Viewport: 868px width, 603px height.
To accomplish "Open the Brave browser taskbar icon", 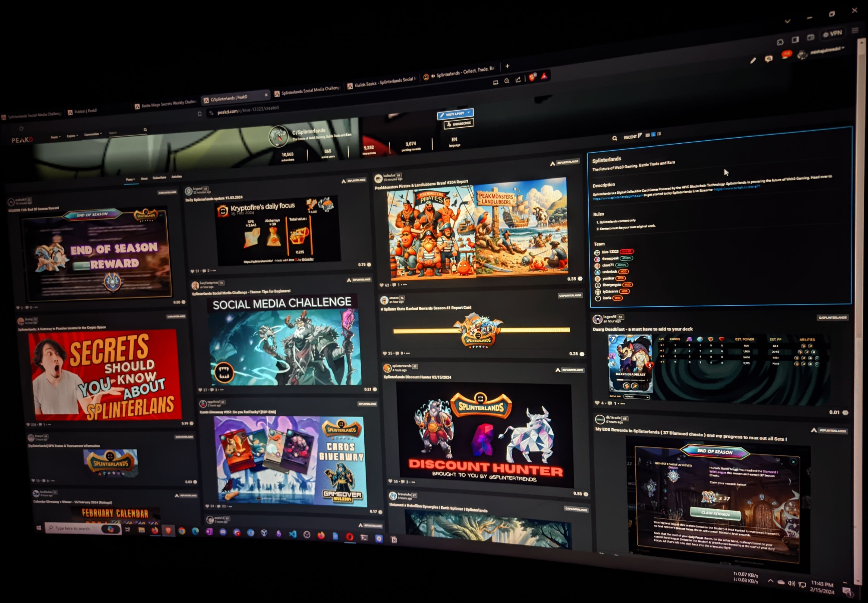I will (x=168, y=531).
